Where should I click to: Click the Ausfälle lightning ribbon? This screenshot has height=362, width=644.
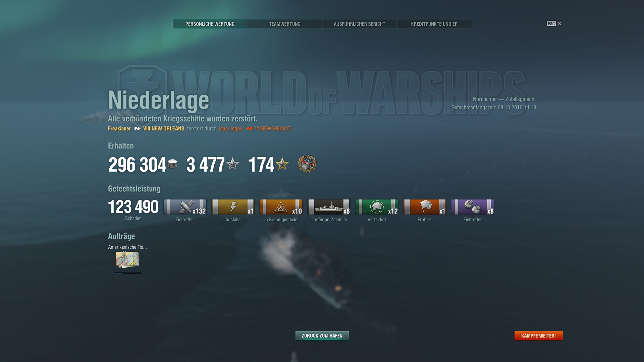coord(233,207)
